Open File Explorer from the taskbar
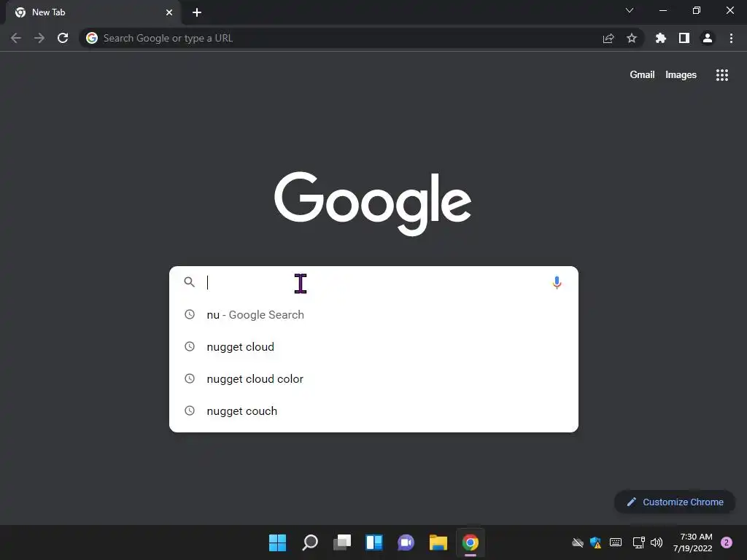This screenshot has width=747, height=560. click(438, 542)
